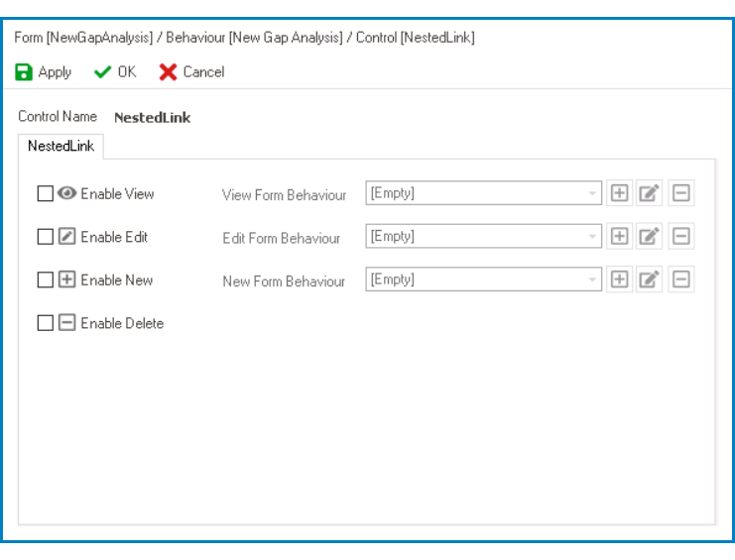Add a new View Form Behaviour with plus icon
Viewport: 735px width, 560px height.
coord(619,193)
